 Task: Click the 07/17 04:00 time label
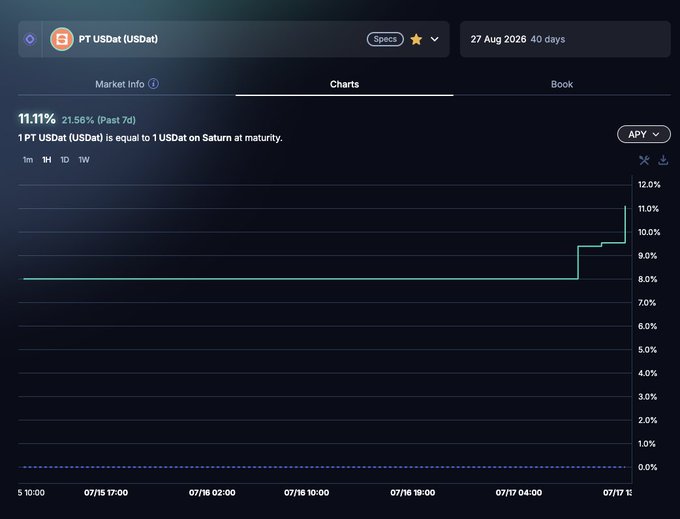519,493
